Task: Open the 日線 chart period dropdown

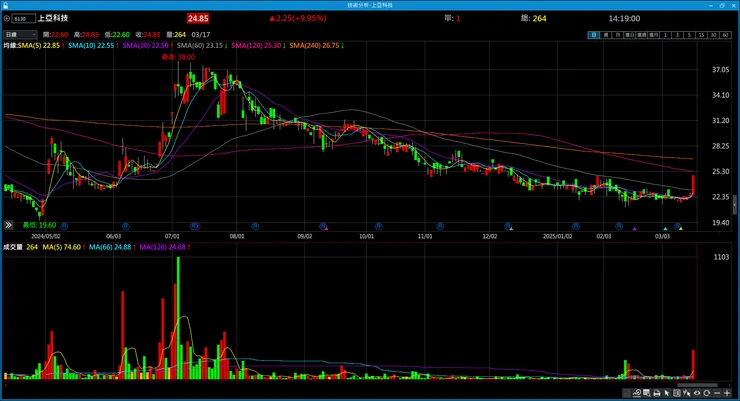Action: [20, 34]
